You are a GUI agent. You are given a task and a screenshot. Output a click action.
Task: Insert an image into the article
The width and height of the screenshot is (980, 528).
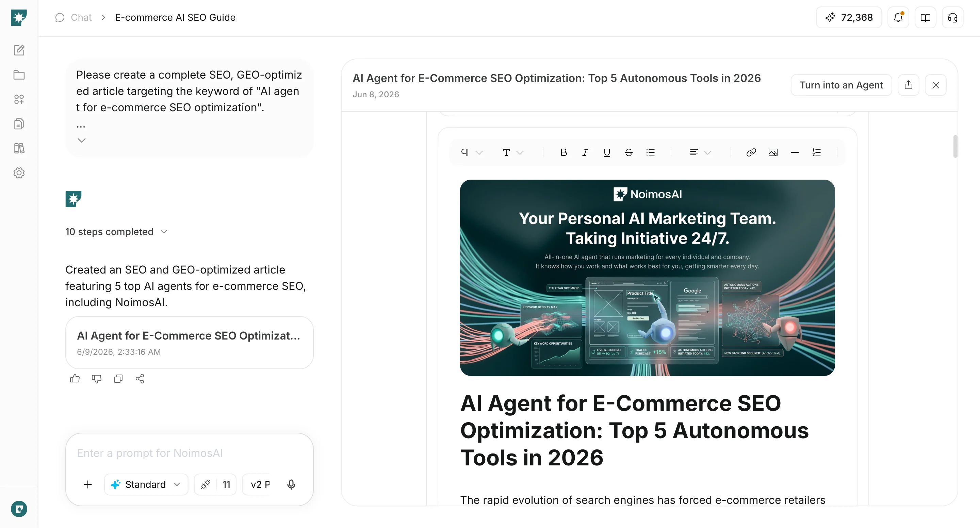[x=773, y=152]
